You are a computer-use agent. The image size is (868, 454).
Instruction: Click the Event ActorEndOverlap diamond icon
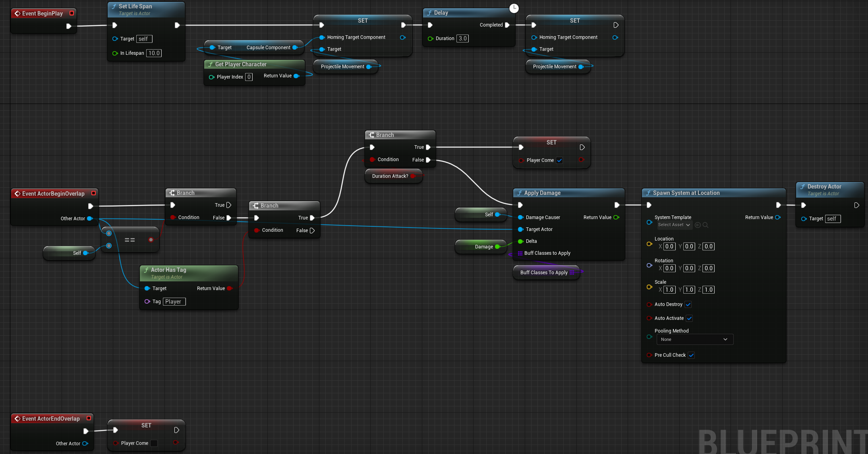tap(17, 418)
